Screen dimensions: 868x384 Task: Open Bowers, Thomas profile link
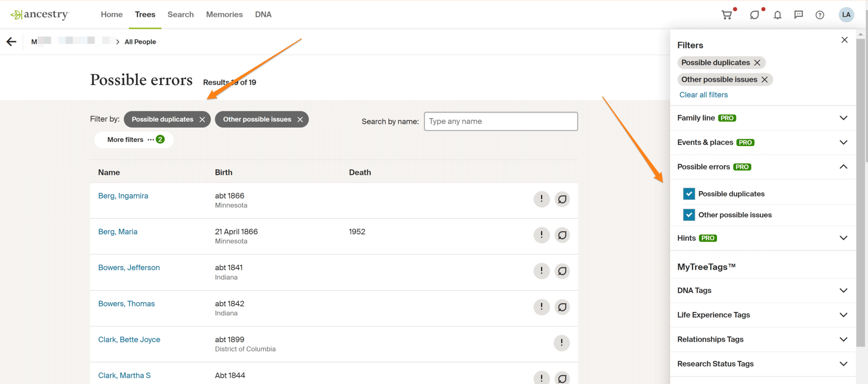tap(126, 304)
